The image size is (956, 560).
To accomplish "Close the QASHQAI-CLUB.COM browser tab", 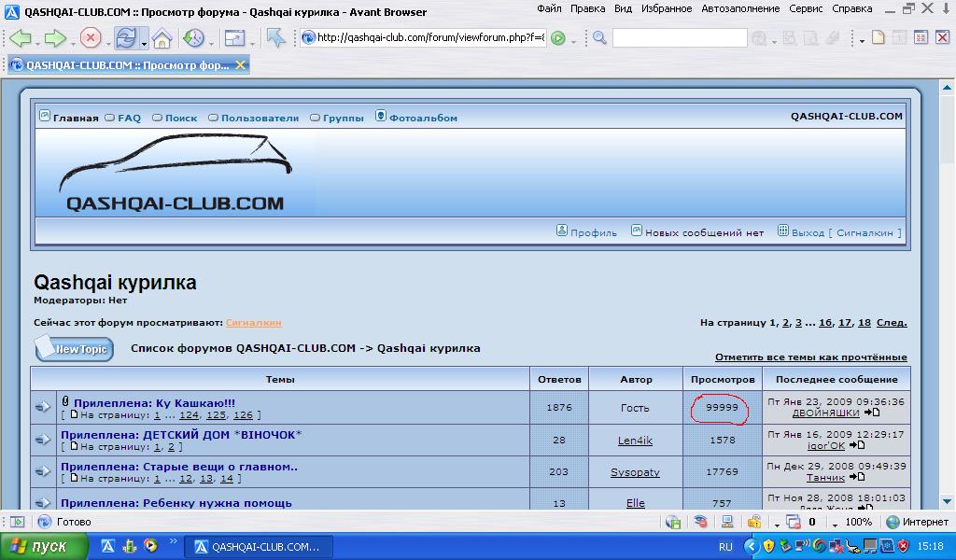I will (241, 65).
